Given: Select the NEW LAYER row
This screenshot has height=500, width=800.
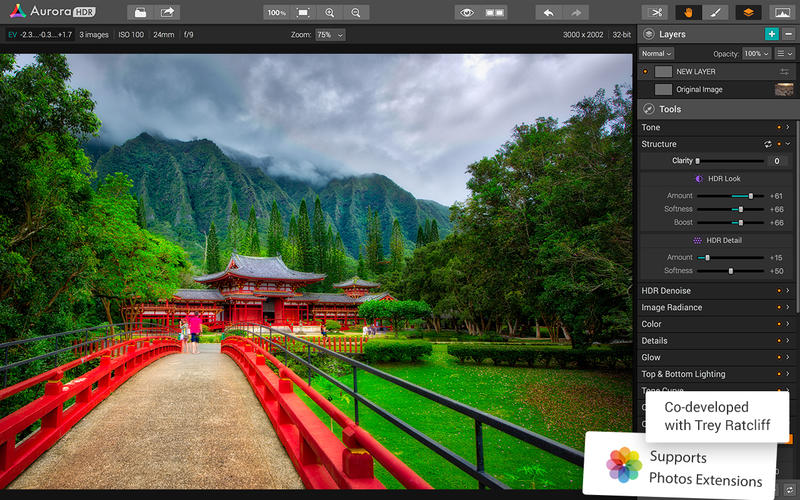Looking at the screenshot, I should click(x=717, y=72).
